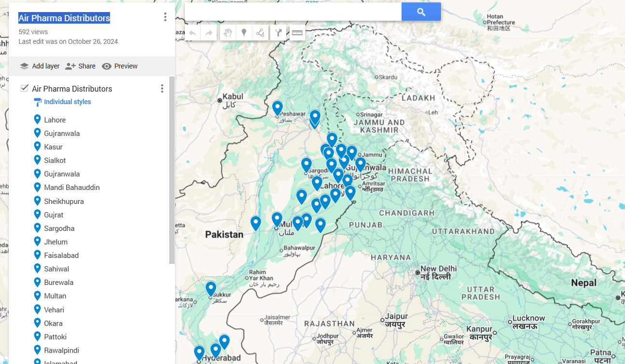Select the hand pan tool

228,33
